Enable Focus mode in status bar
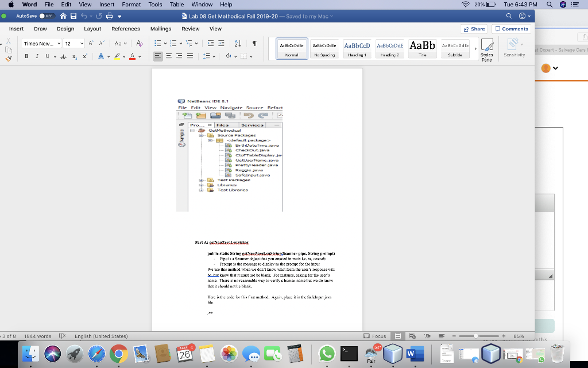Screen dimensions: 588x368 pyautogui.click(x=374, y=336)
